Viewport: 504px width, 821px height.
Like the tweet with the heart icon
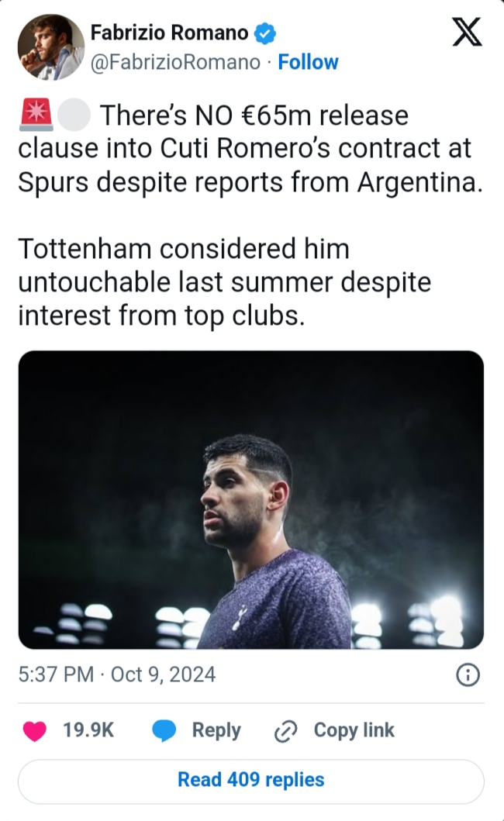click(35, 730)
